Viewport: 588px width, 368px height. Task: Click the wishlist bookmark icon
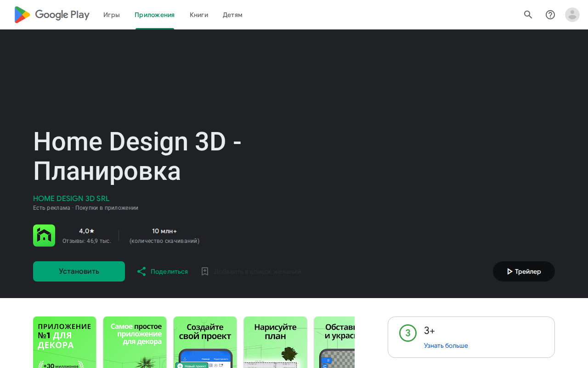pos(205,271)
